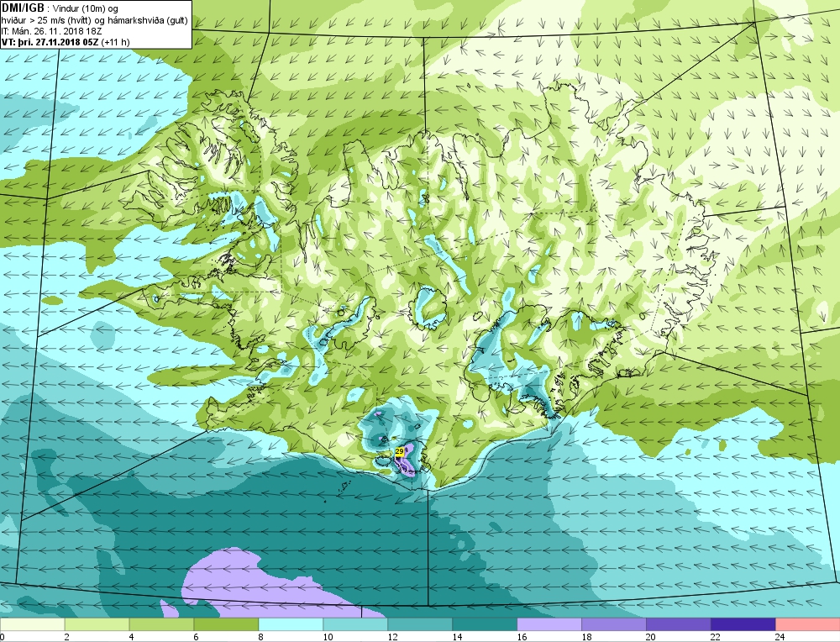Click the 'Vindur (10m) og' label
Viewport: 840px width, 642px height.
click(86, 9)
